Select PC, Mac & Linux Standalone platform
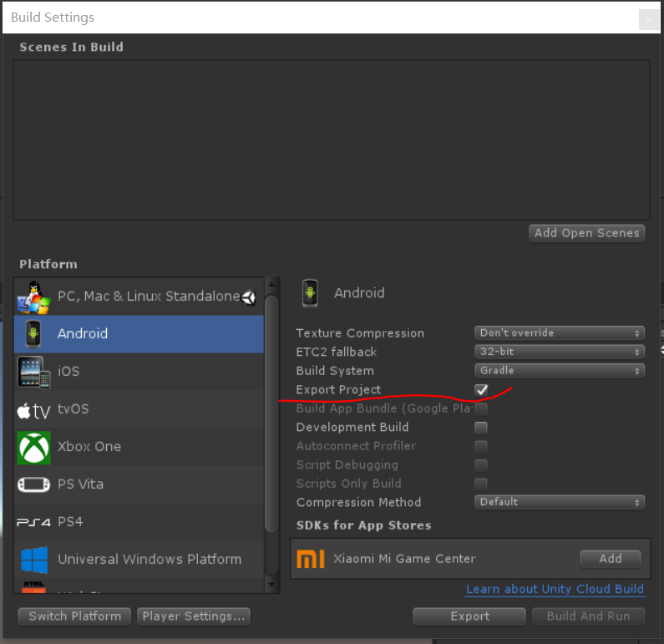Image resolution: width=664 pixels, height=644 pixels. point(139,297)
